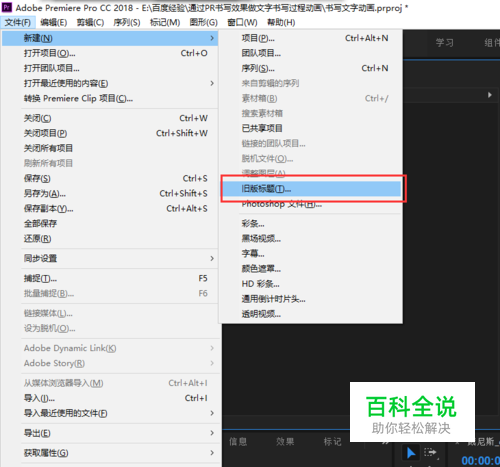Viewport: 500px width, 467px height.
Task: Open the 文件(F) menu
Action: pos(18,23)
